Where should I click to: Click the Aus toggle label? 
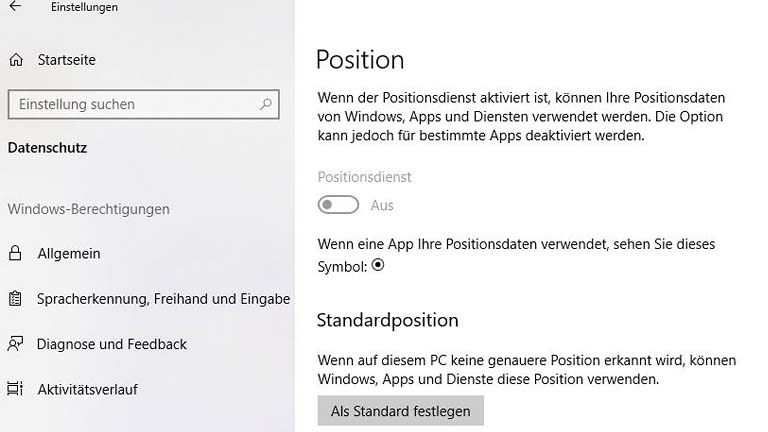click(x=382, y=205)
